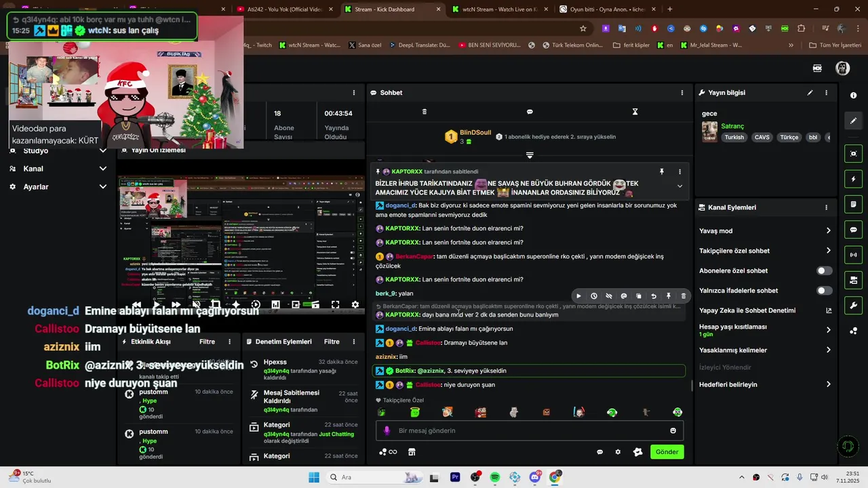868x488 pixels.
Task: Open the Sohbet panel three-dot menu
Action: tap(682, 93)
